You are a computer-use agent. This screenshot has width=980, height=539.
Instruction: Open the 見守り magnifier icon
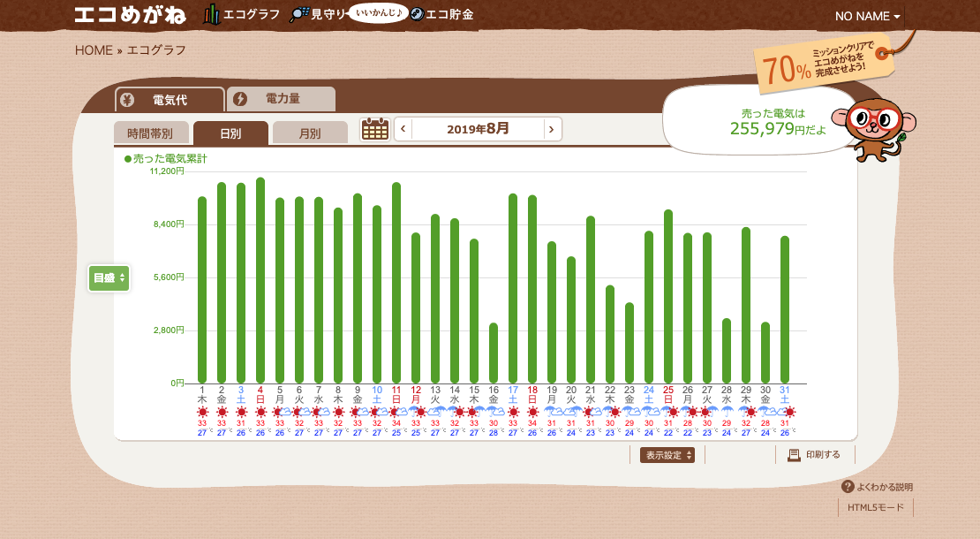(300, 14)
